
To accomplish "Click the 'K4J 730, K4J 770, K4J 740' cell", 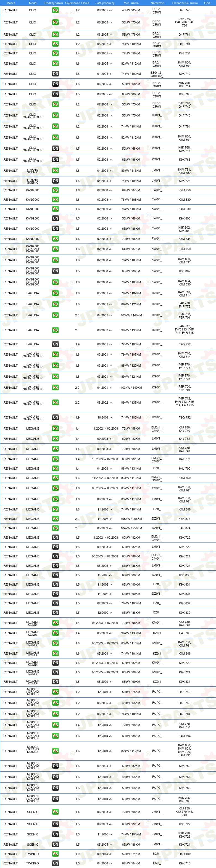I will (x=184, y=812).
